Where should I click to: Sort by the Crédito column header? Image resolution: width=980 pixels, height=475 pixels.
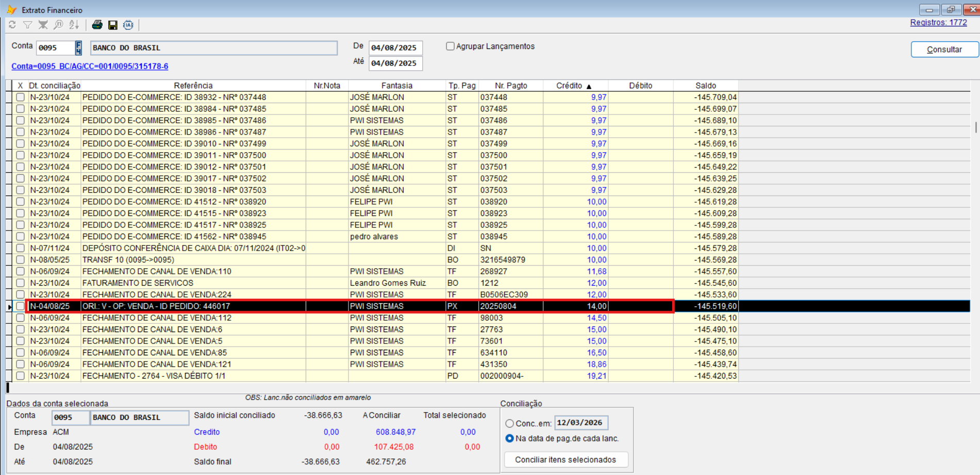[569, 86]
